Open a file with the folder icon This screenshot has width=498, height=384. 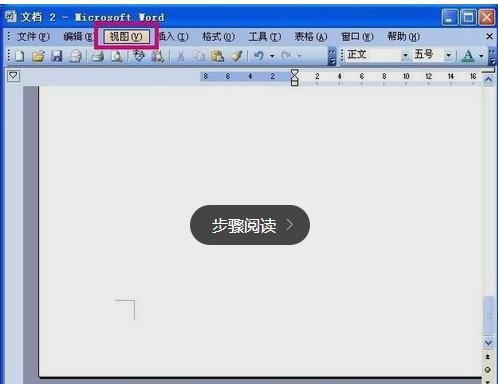click(38, 56)
